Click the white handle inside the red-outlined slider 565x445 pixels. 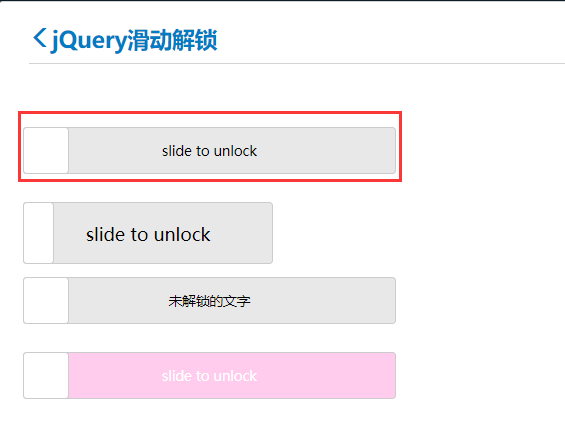[x=46, y=150]
